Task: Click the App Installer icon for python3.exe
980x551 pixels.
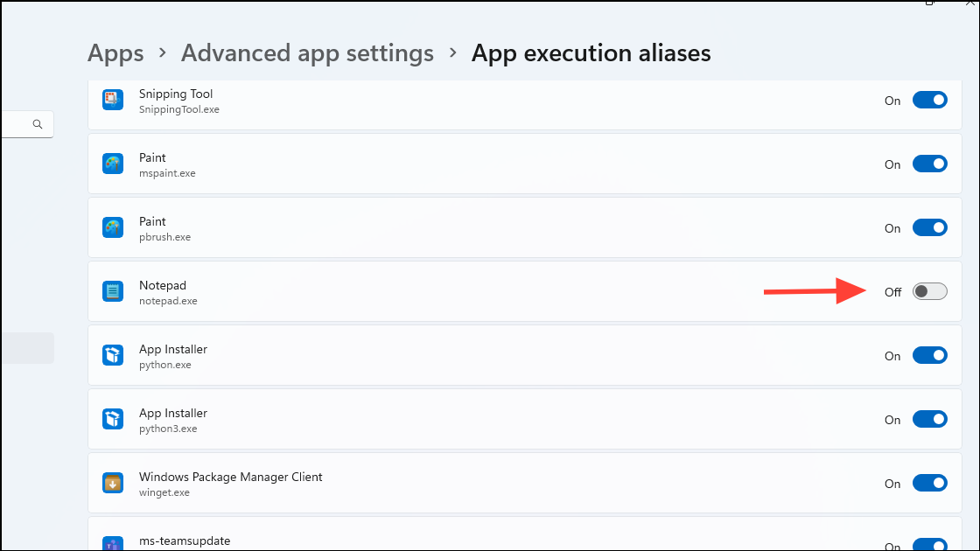Action: [113, 419]
